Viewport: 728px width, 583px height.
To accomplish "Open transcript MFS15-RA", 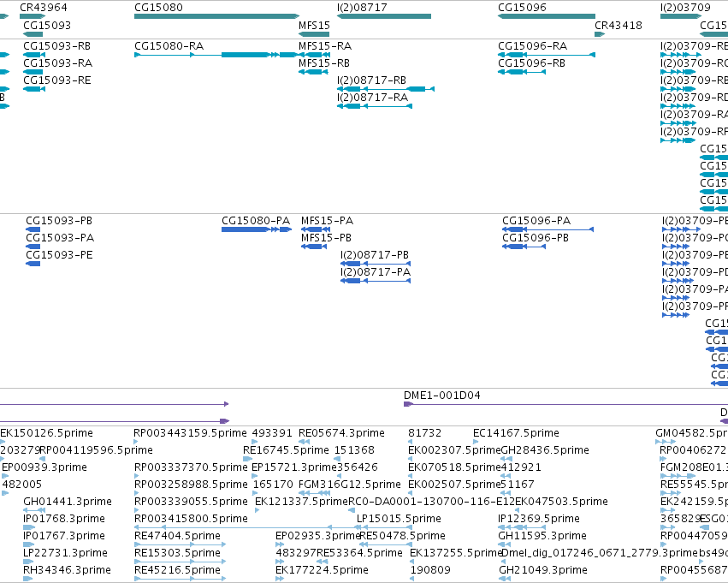I will 314,55.
